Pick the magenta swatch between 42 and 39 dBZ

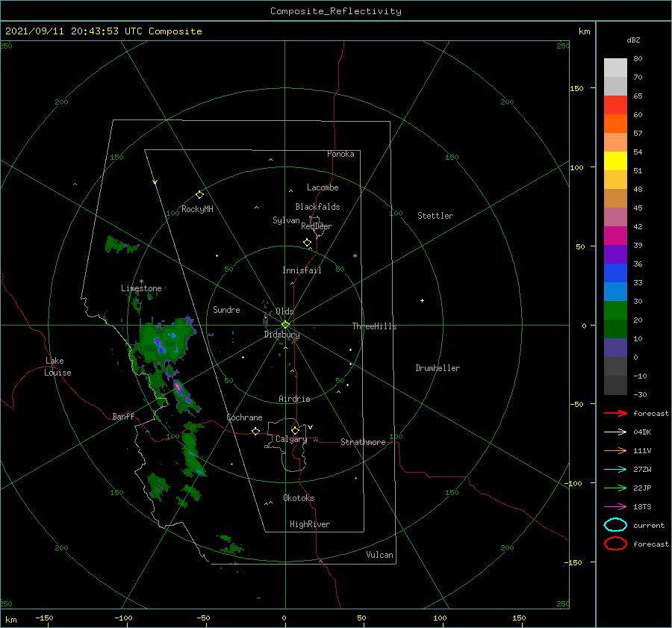[x=615, y=236]
